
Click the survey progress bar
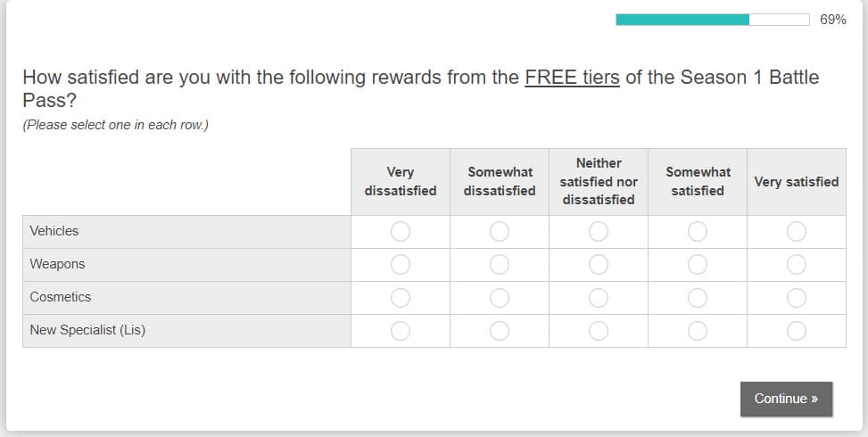(712, 20)
